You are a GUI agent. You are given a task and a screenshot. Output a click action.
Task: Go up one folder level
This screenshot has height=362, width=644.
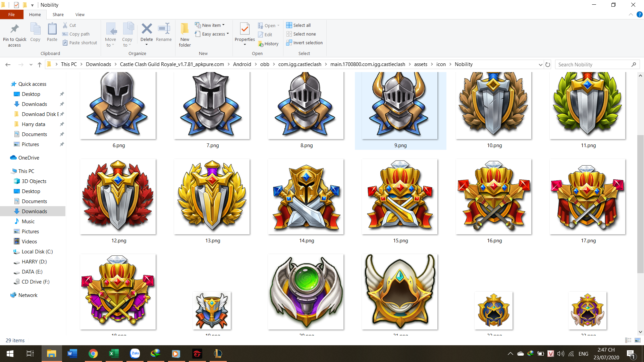pos(40,64)
